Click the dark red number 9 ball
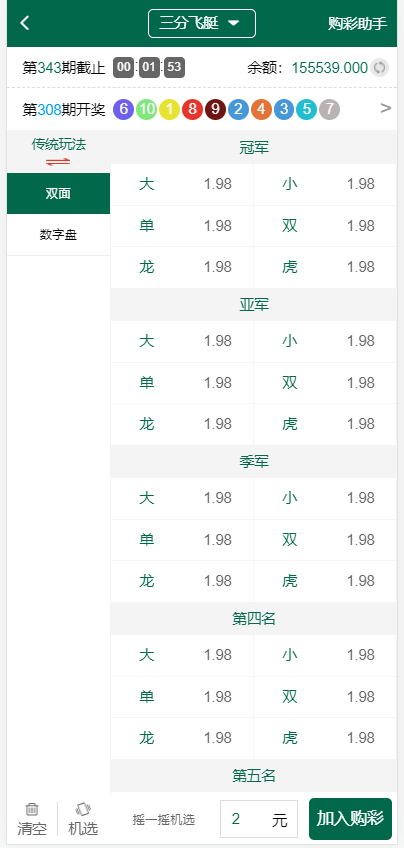The image size is (404, 848). [x=215, y=109]
